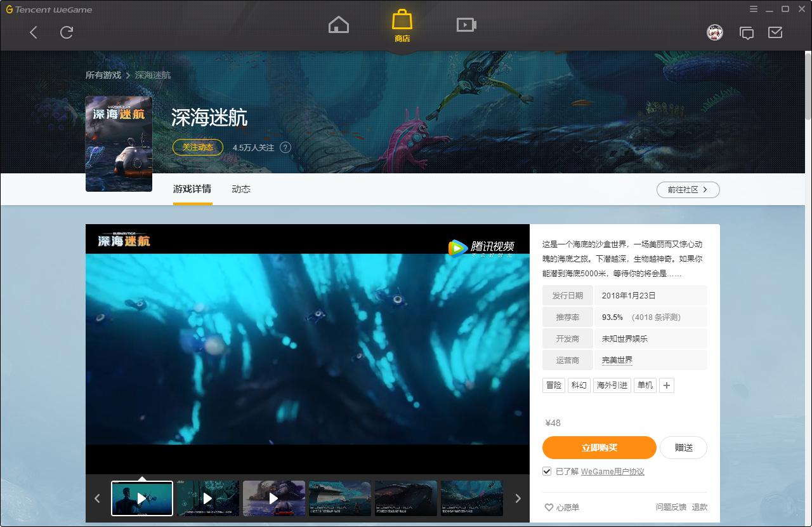The width and height of the screenshot is (812, 527).
Task: Open the main menu in title bar
Action: [x=754, y=10]
